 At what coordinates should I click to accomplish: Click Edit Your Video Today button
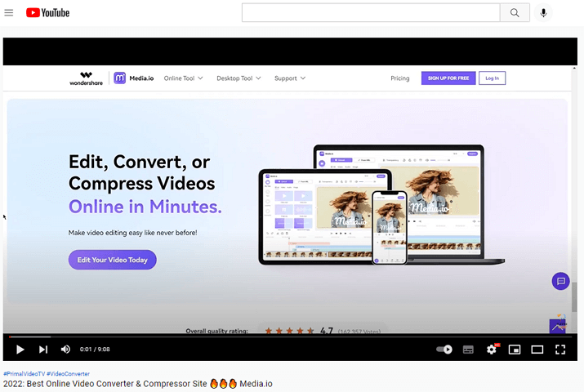[x=113, y=260]
